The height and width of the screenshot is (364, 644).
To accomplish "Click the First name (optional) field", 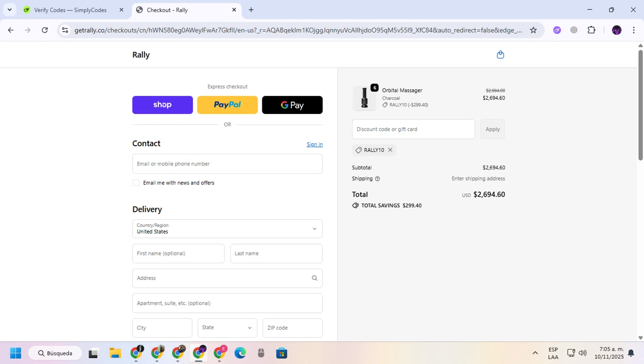I will pyautogui.click(x=179, y=254).
